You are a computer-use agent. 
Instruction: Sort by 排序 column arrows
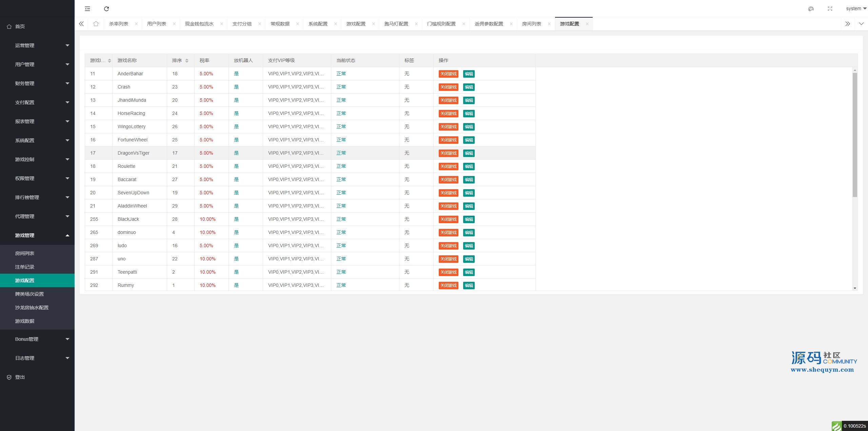[186, 61]
